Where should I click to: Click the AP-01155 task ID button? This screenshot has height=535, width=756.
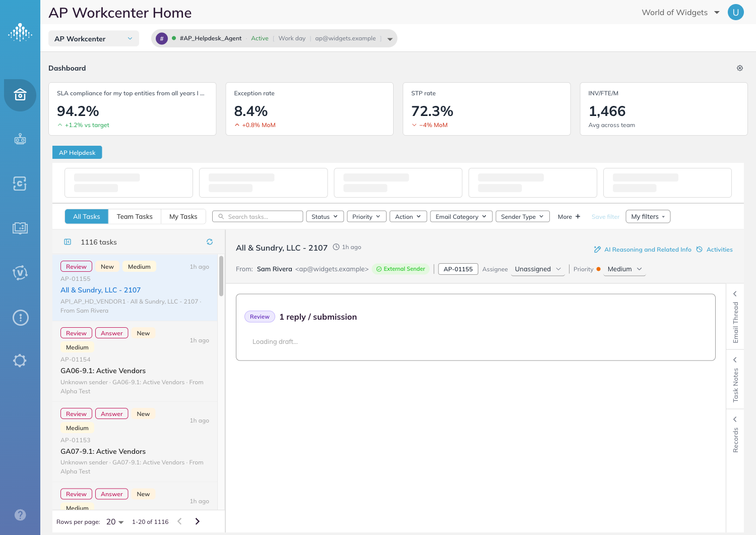tap(458, 269)
